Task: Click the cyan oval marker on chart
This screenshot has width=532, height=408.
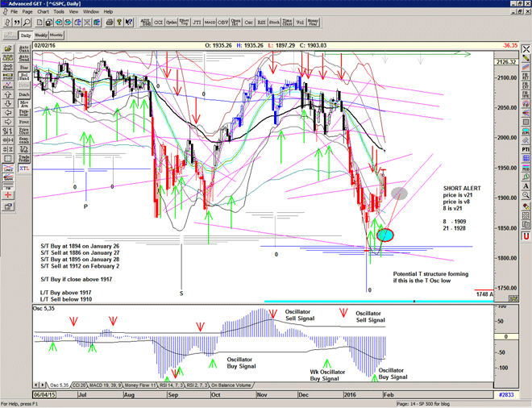Action: pyautogui.click(x=387, y=235)
